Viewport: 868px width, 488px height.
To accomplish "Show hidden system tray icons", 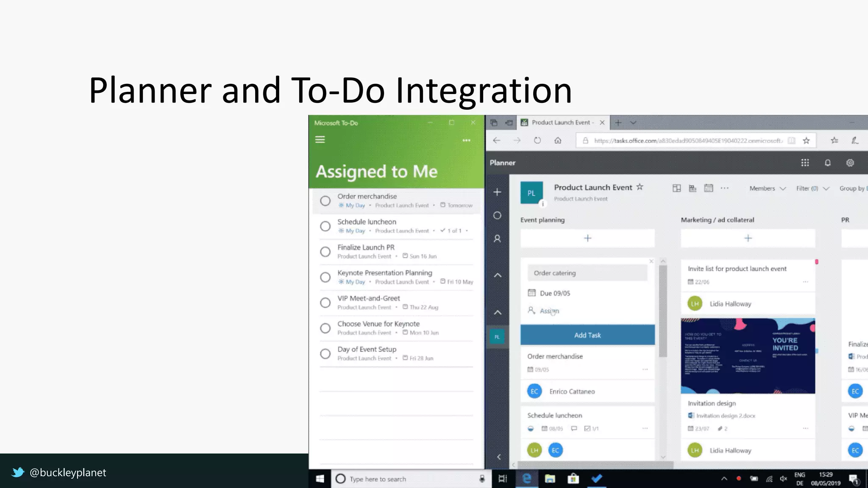I will tap(724, 479).
